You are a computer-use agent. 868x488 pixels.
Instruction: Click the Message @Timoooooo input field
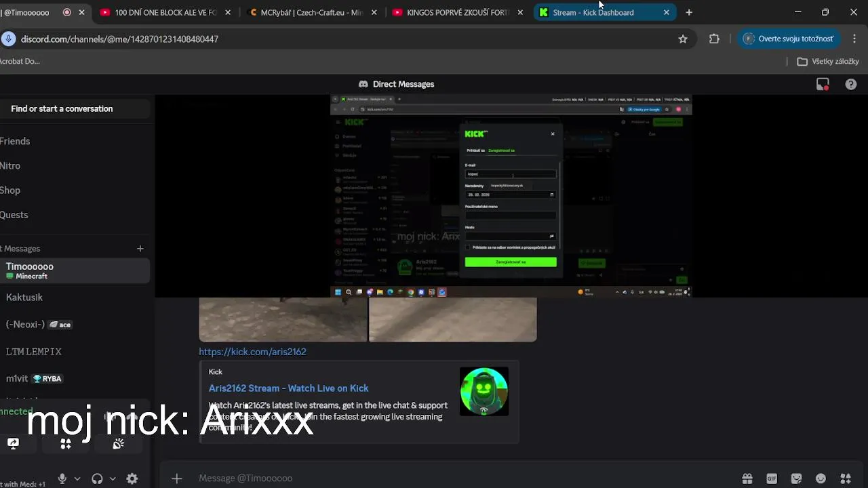(x=461, y=479)
